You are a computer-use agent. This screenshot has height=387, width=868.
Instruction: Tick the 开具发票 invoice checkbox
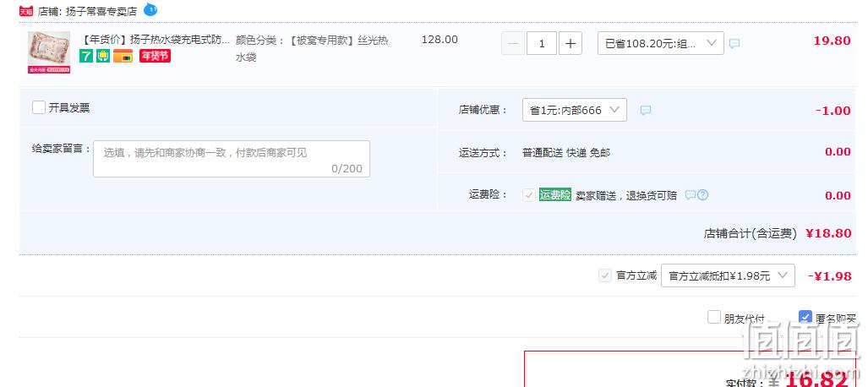[39, 107]
